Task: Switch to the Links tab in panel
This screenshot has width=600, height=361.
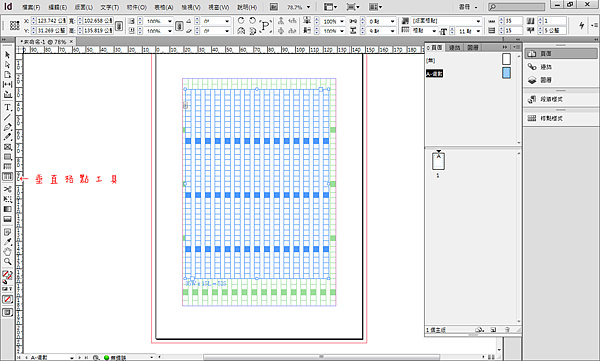Action: pyautogui.click(x=454, y=47)
